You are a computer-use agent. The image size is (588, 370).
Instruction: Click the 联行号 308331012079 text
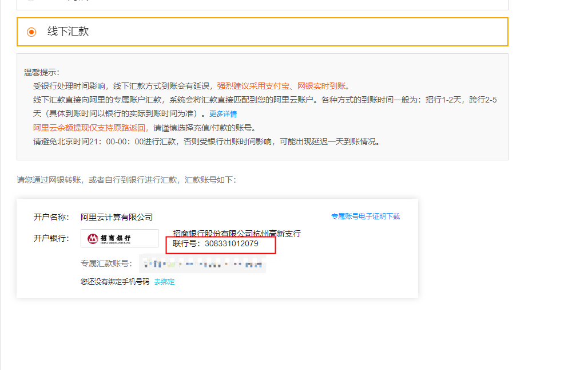coord(216,244)
